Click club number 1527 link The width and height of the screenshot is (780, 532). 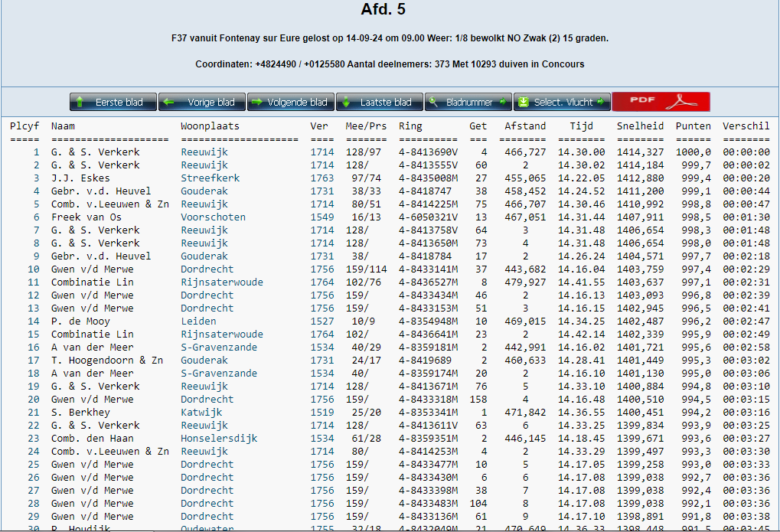(321, 321)
